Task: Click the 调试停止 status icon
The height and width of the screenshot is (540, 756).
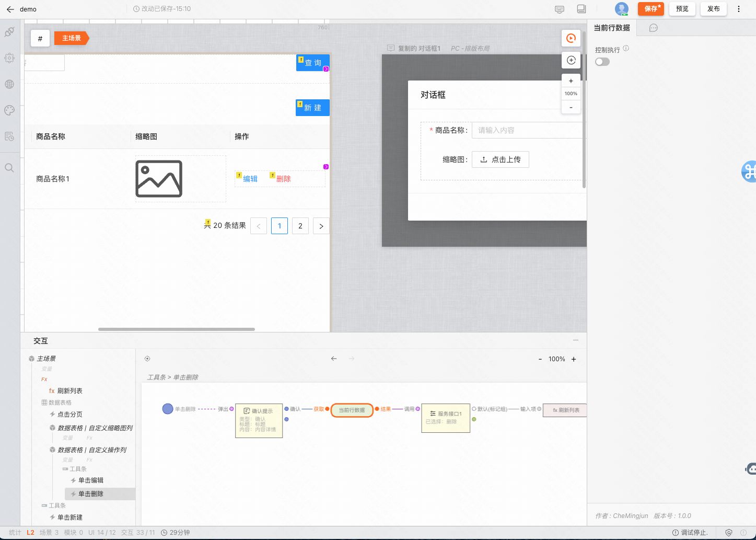Action: point(676,533)
